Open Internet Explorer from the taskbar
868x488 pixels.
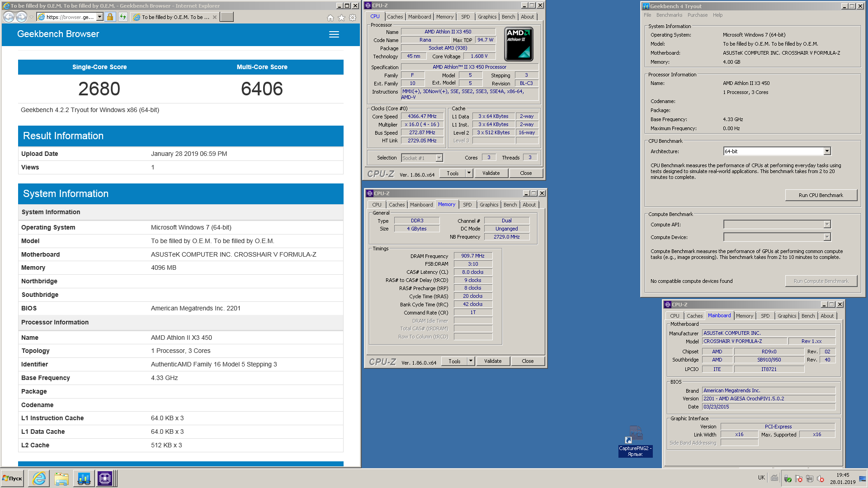(x=39, y=479)
